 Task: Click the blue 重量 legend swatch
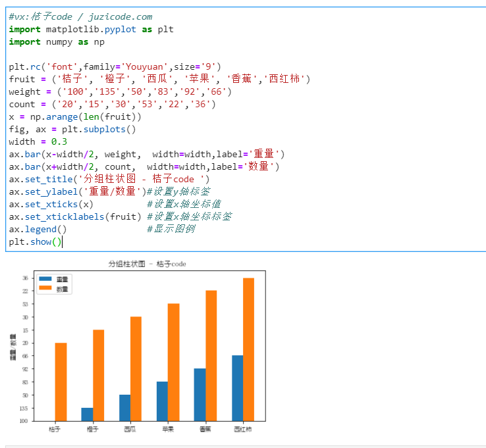[x=45, y=280]
